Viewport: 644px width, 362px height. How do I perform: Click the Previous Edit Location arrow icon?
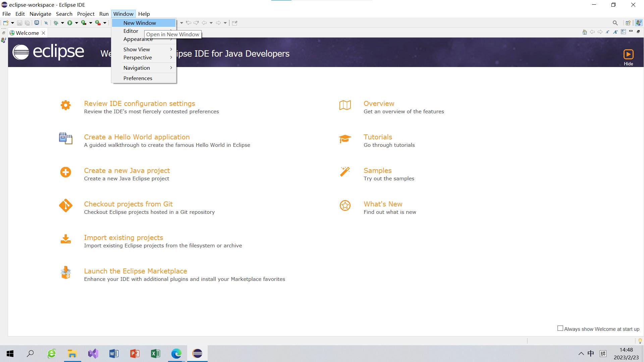pos(189,23)
